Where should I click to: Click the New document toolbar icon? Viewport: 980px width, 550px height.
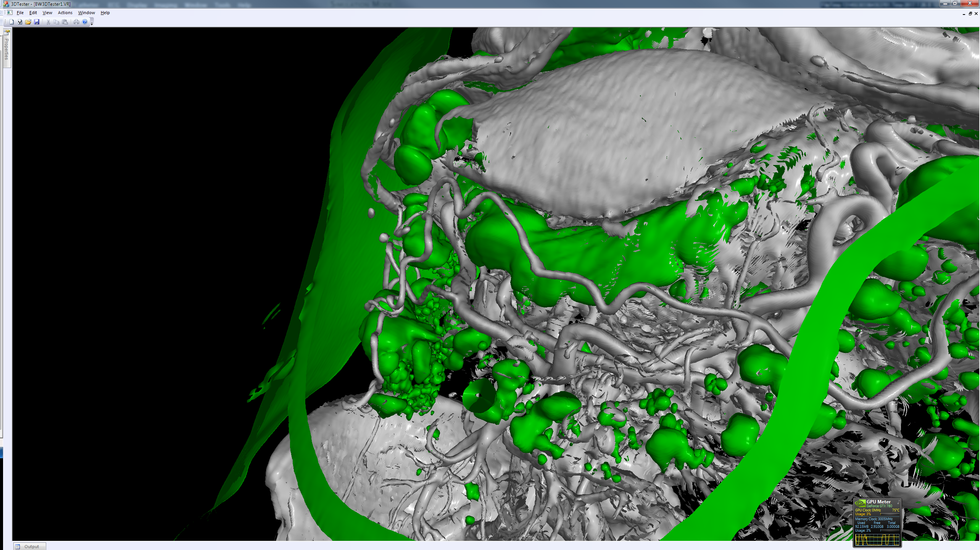point(11,22)
